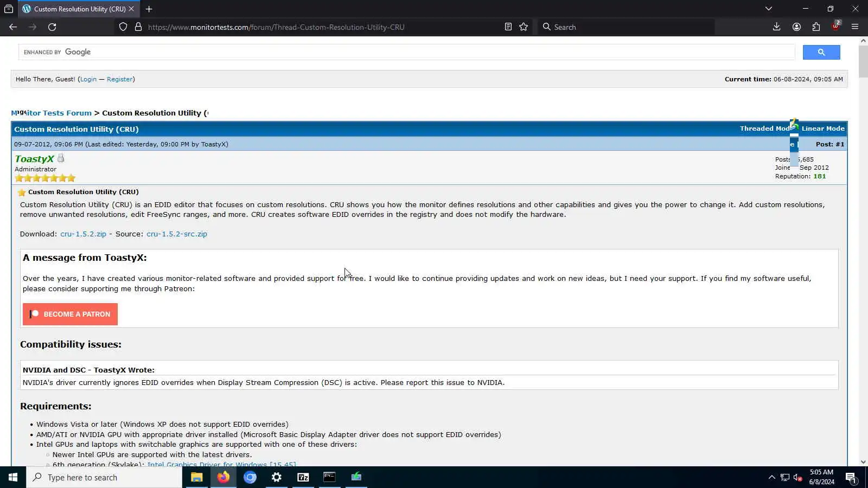Switch to Threaded Mode view
The width and height of the screenshot is (868, 488).
tap(765, 129)
